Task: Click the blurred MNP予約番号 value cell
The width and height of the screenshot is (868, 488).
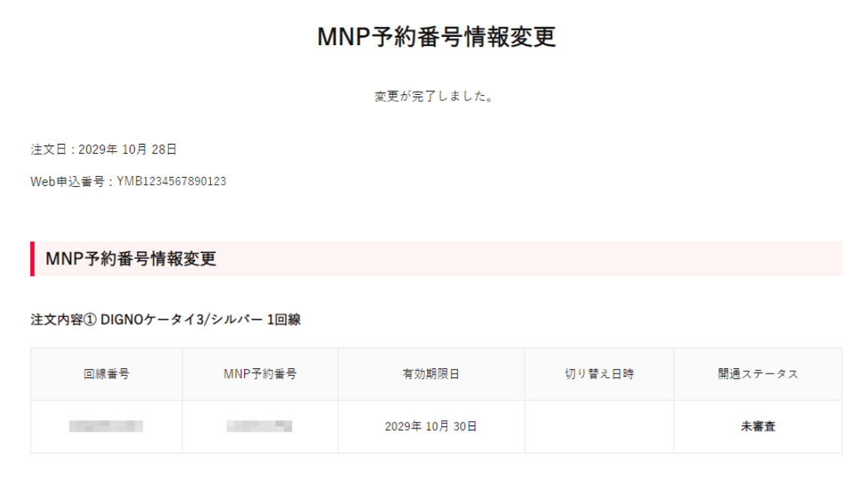Action: pyautogui.click(x=260, y=426)
